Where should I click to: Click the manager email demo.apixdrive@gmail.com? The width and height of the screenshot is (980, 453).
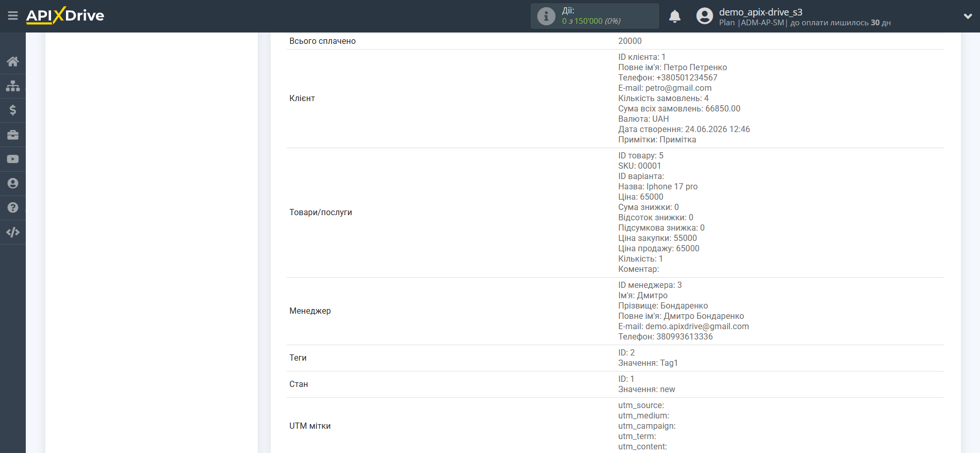point(697,326)
